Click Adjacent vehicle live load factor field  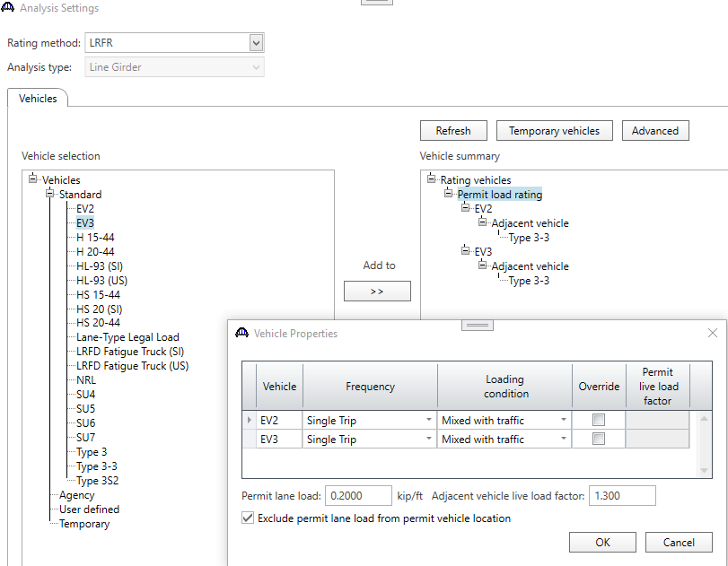[622, 496]
